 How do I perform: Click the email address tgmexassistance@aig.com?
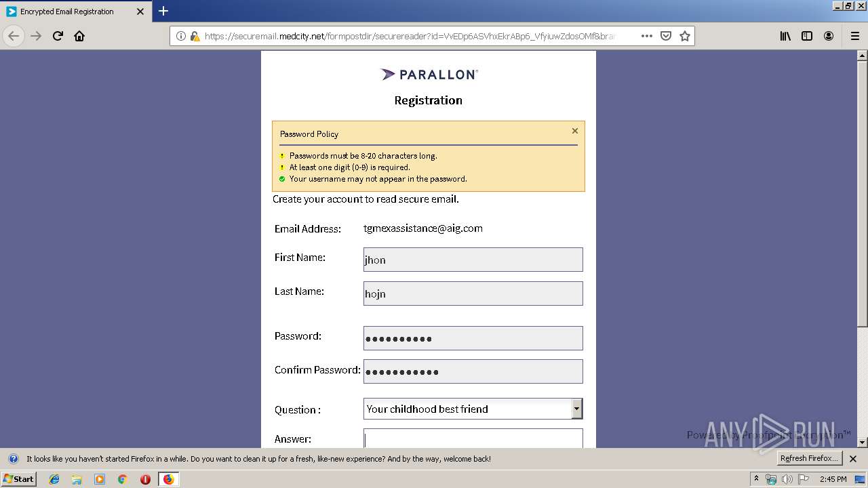click(423, 228)
